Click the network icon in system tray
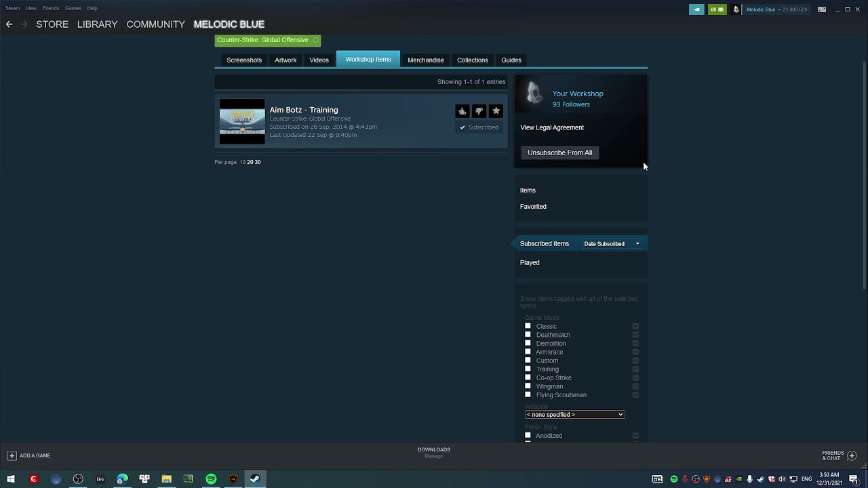 click(x=793, y=479)
